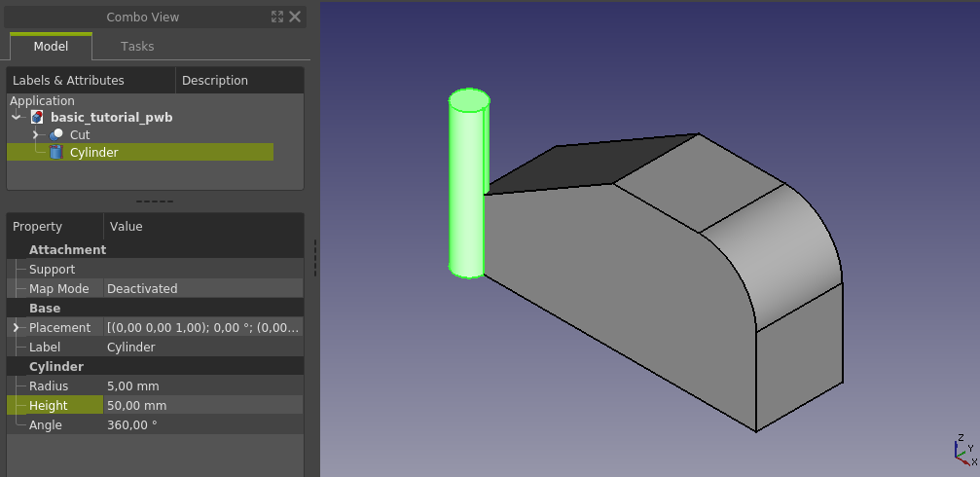Edit the Angle value 360,00 °
Viewport: 980px width, 477px height.
[x=203, y=424]
